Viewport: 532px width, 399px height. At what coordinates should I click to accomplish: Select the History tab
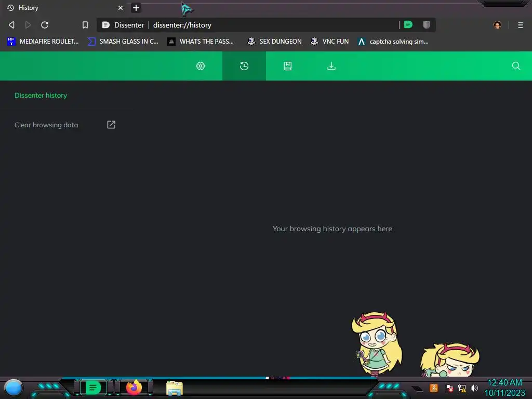click(x=64, y=7)
